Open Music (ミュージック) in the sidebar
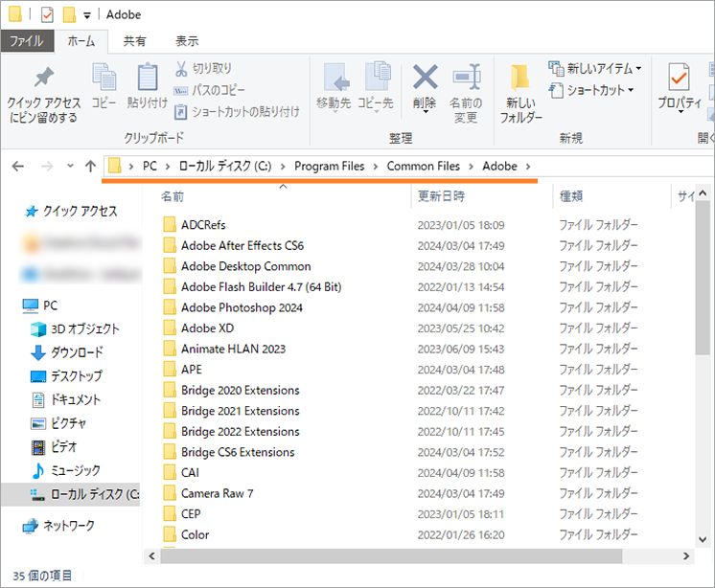 [x=65, y=470]
